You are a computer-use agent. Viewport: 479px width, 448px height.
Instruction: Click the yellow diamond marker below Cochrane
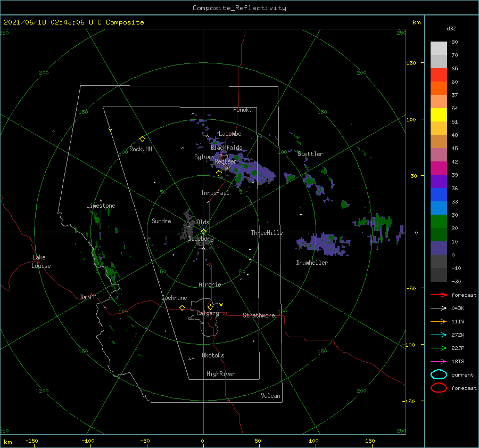pyautogui.click(x=182, y=307)
